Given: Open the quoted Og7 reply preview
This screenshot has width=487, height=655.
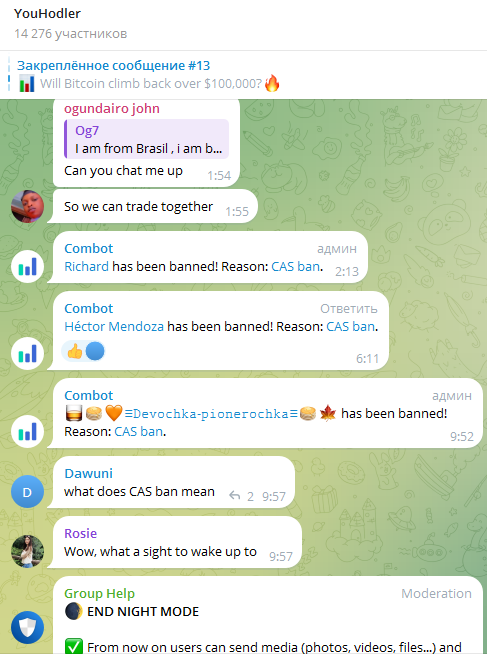Looking at the screenshot, I should click(x=146, y=139).
